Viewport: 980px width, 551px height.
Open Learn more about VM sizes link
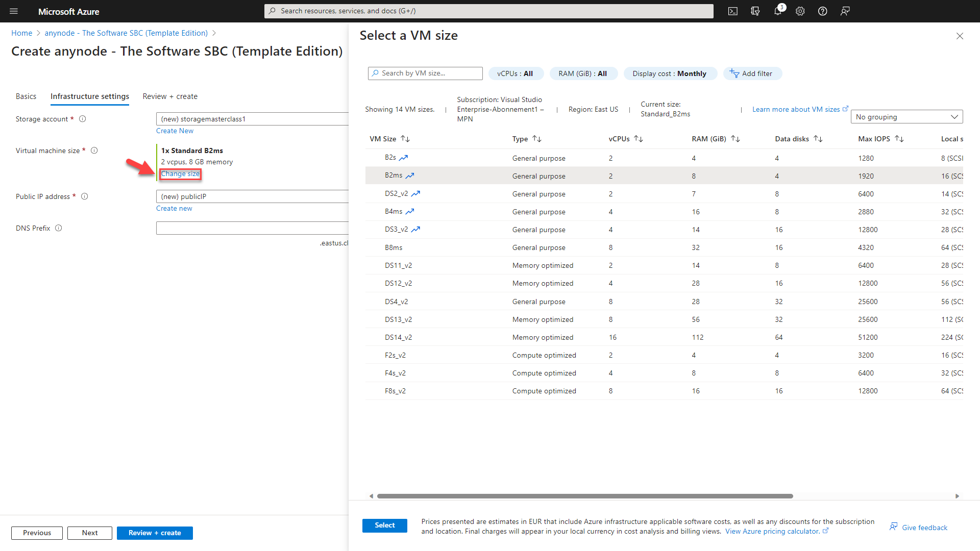[800, 109]
